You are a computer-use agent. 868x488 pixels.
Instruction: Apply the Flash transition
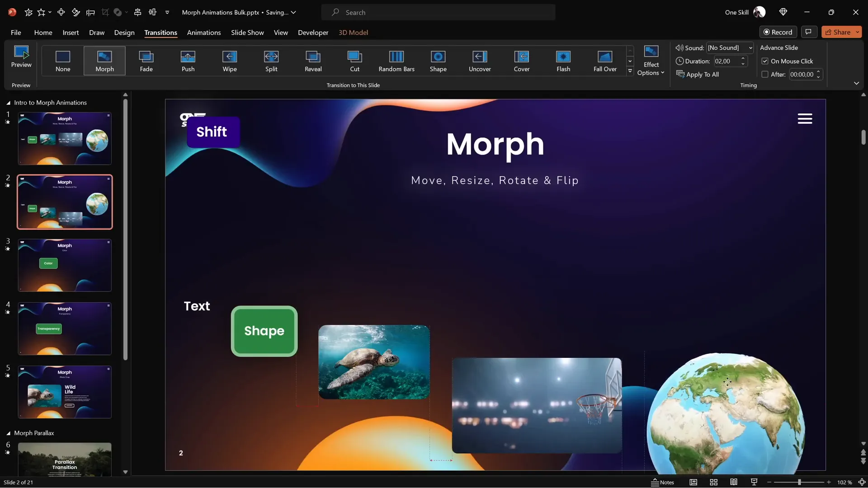pyautogui.click(x=563, y=61)
